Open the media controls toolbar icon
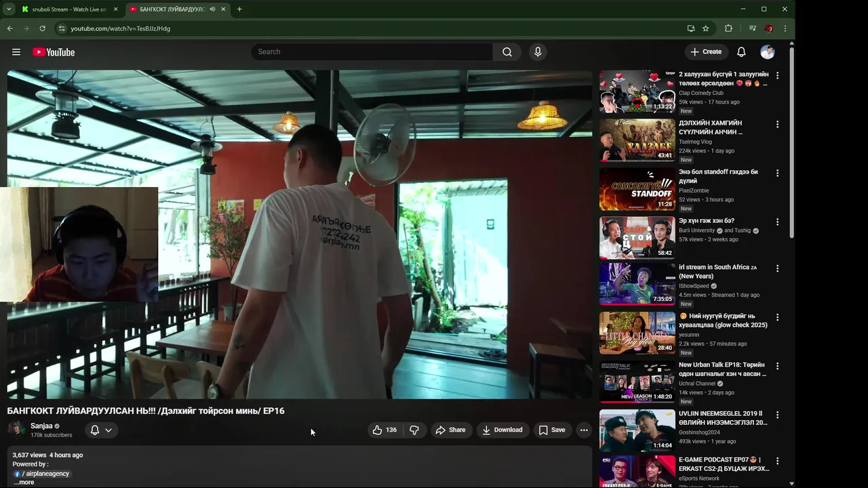The height and width of the screenshot is (488, 868). 752,28
